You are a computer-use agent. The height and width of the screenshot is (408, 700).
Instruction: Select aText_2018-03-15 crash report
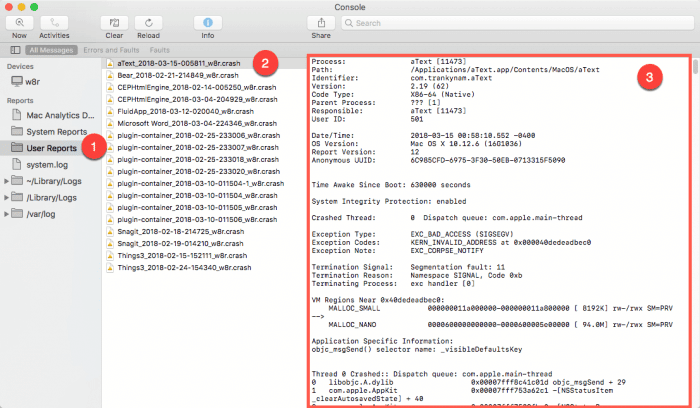[179, 63]
